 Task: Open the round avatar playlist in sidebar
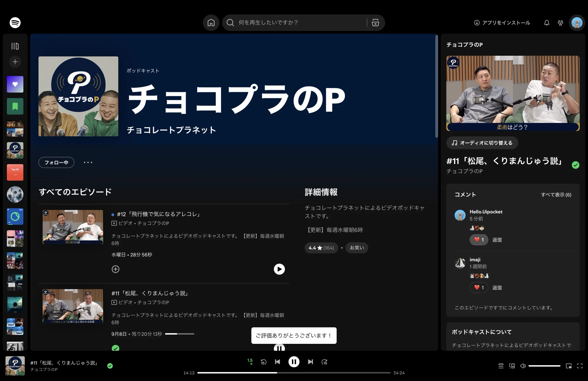point(15,195)
